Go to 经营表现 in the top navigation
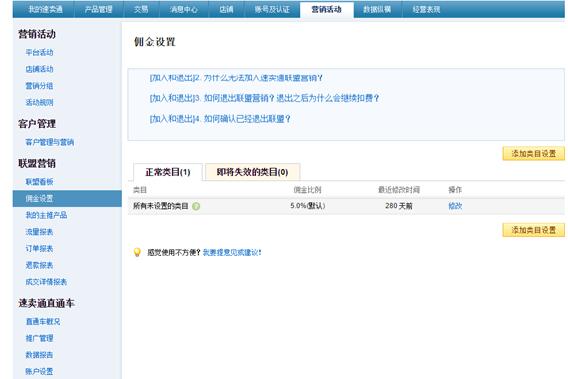 coord(426,9)
